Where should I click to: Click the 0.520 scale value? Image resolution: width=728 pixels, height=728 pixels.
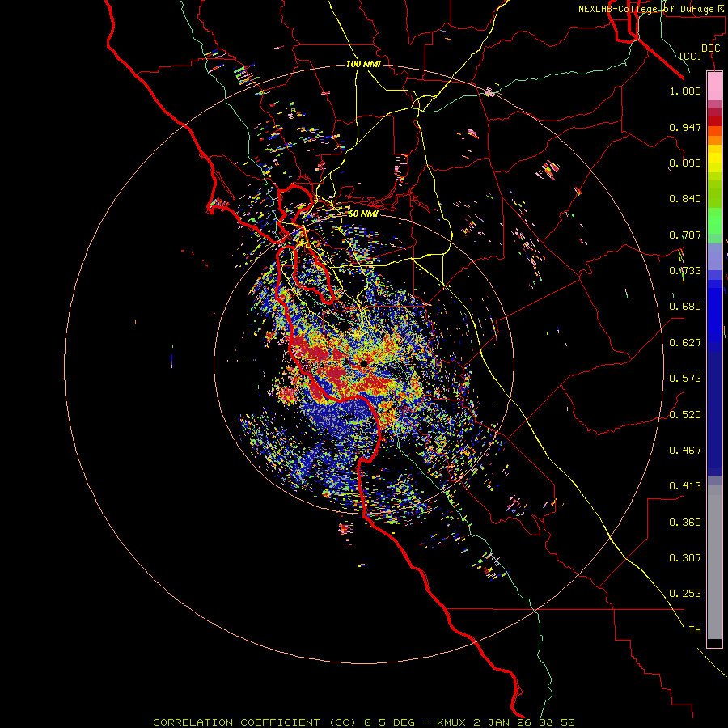pyautogui.click(x=685, y=415)
